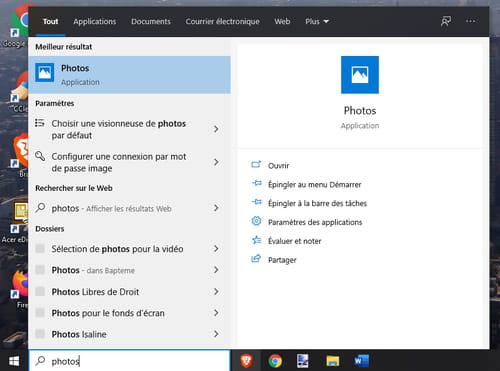The image size is (500, 371).
Task: Click folder icon beside Photos Isaline
Action: 40,334
